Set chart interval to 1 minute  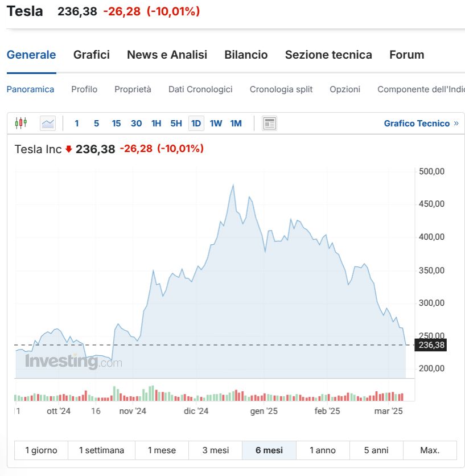point(77,123)
